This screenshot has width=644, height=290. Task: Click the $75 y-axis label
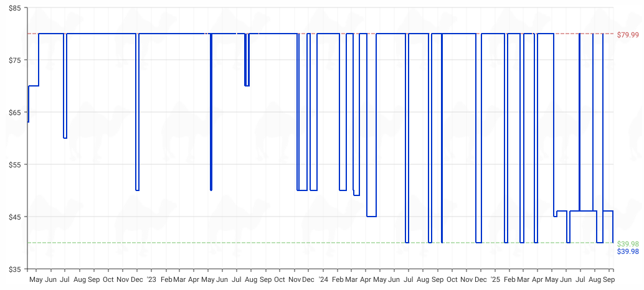(x=16, y=60)
